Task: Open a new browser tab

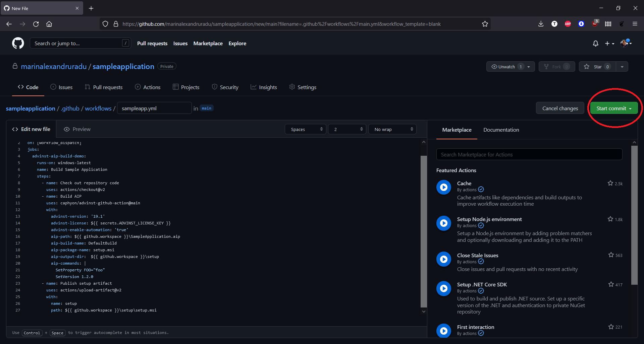Action: [x=91, y=8]
